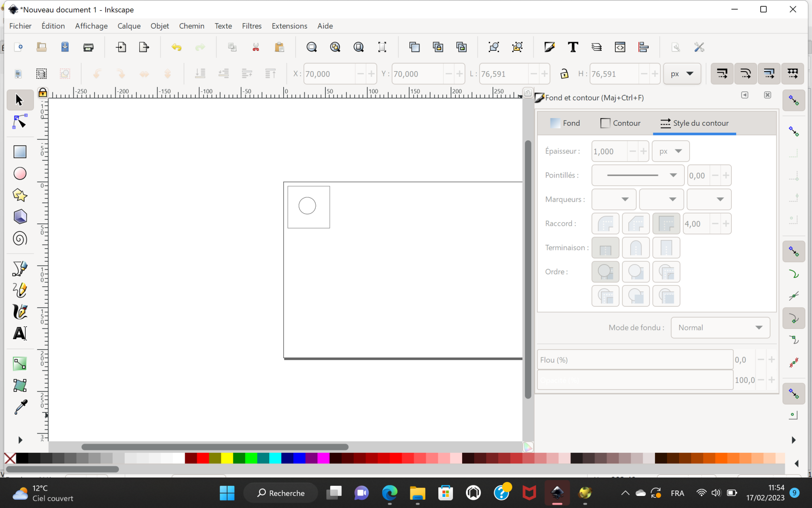The image size is (812, 508).
Task: Toggle guide lock on ruler corner
Action: [43, 92]
